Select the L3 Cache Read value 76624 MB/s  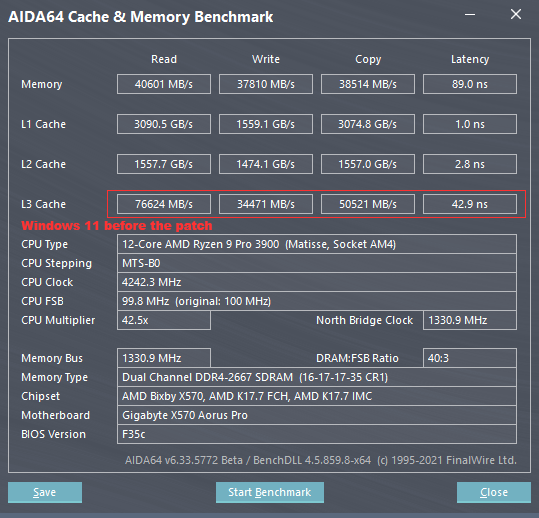(x=164, y=204)
